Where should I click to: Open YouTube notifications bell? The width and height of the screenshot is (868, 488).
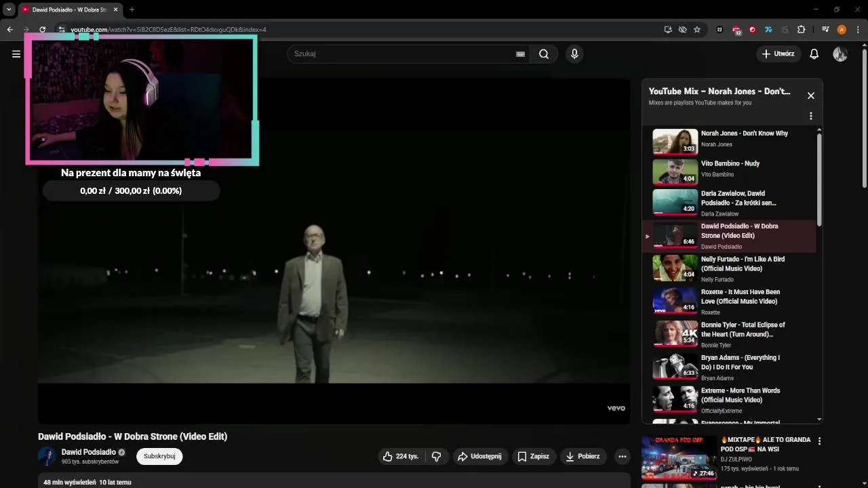814,54
